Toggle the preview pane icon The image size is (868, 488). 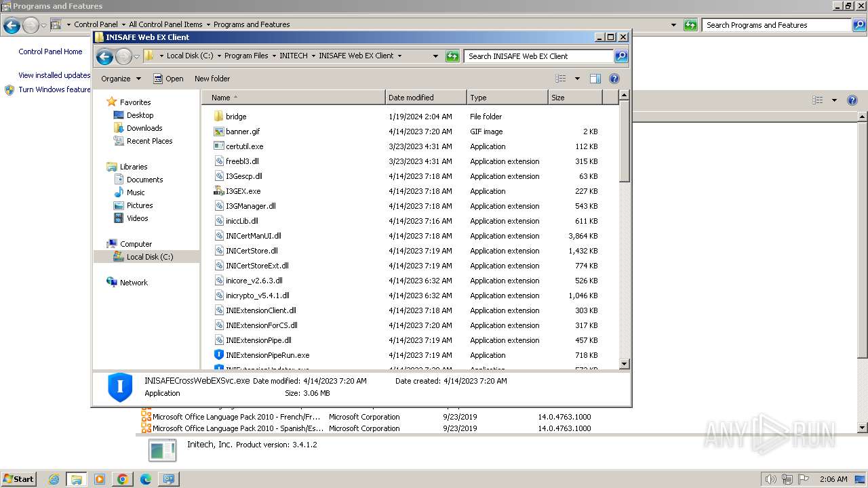pyautogui.click(x=595, y=79)
